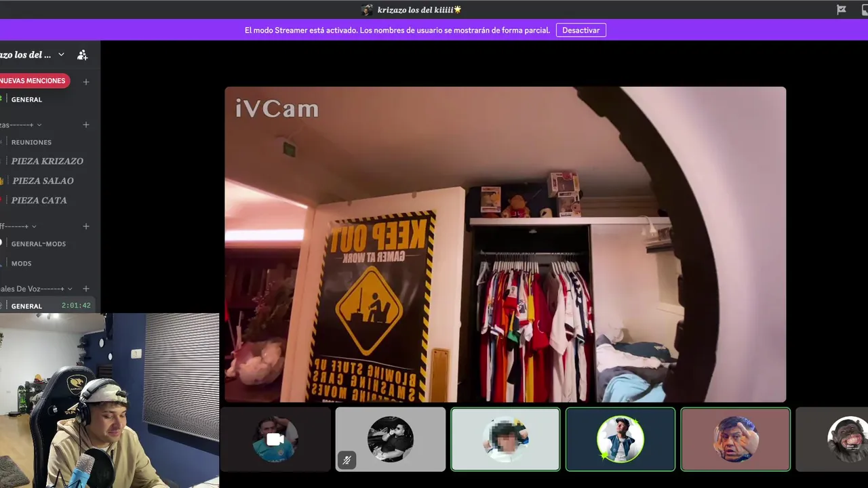The height and width of the screenshot is (488, 868).
Task: Open the flag checkmark icon in title bar
Action: tap(842, 9)
